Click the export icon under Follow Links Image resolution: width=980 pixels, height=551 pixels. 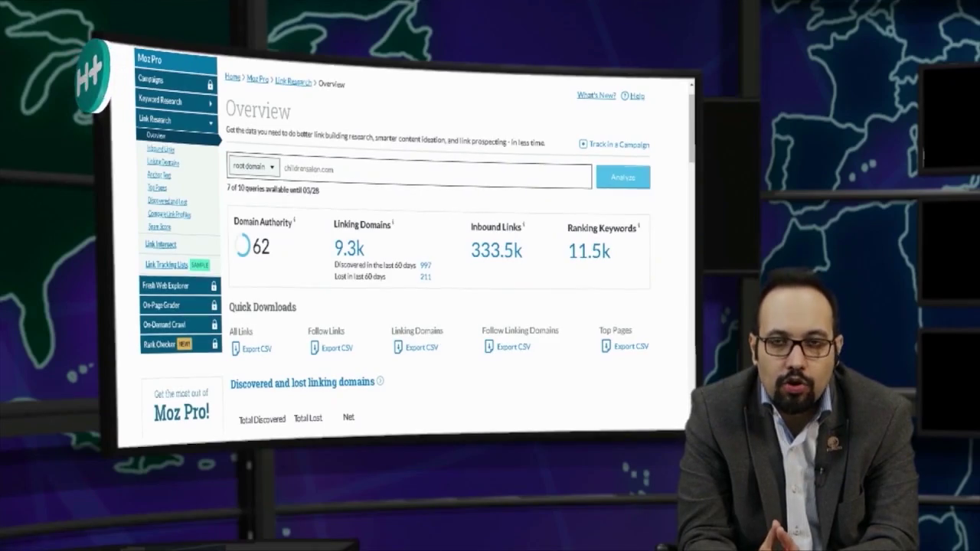(x=315, y=348)
